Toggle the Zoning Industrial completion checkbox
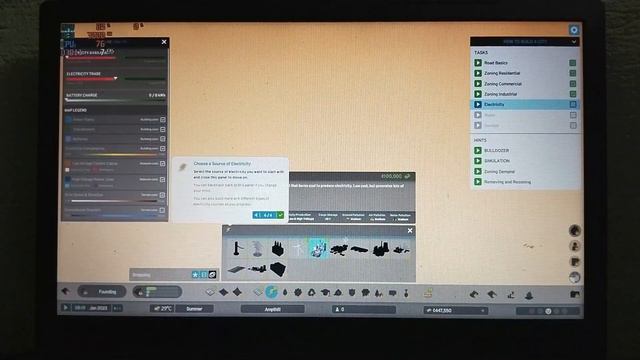The image size is (640, 360). [x=573, y=94]
